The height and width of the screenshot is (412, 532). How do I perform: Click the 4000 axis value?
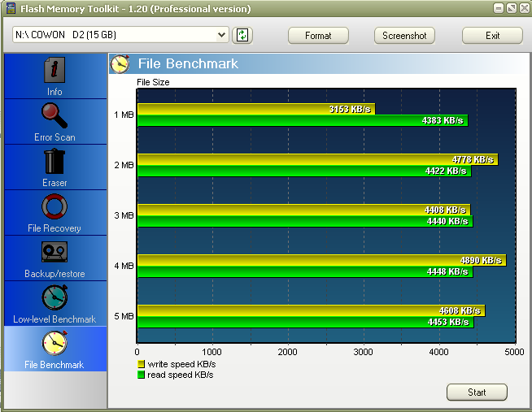point(438,352)
